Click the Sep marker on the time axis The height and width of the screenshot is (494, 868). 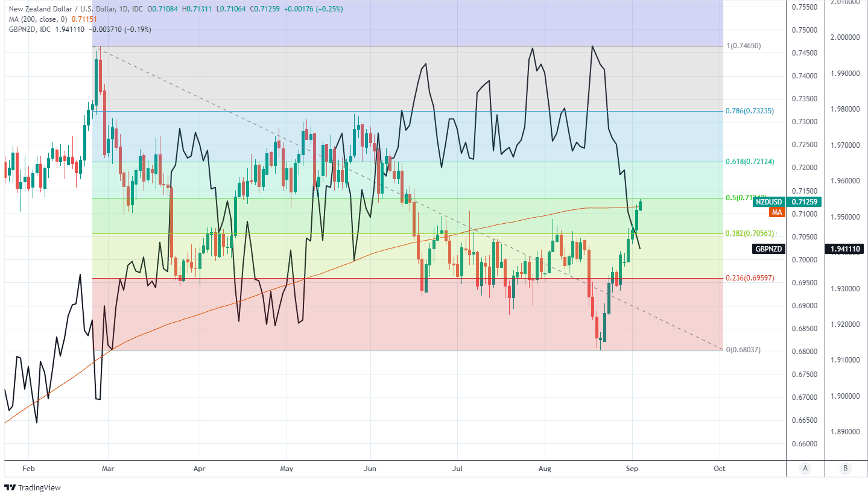click(632, 468)
